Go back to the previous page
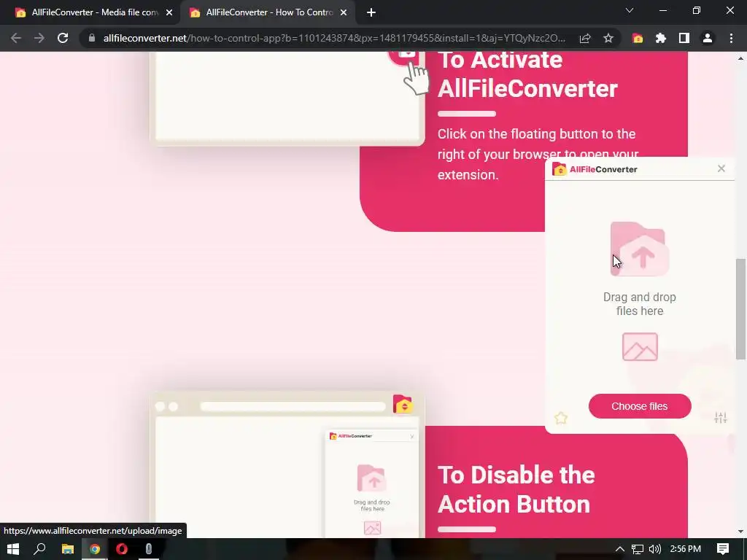The image size is (747, 560). (x=16, y=38)
